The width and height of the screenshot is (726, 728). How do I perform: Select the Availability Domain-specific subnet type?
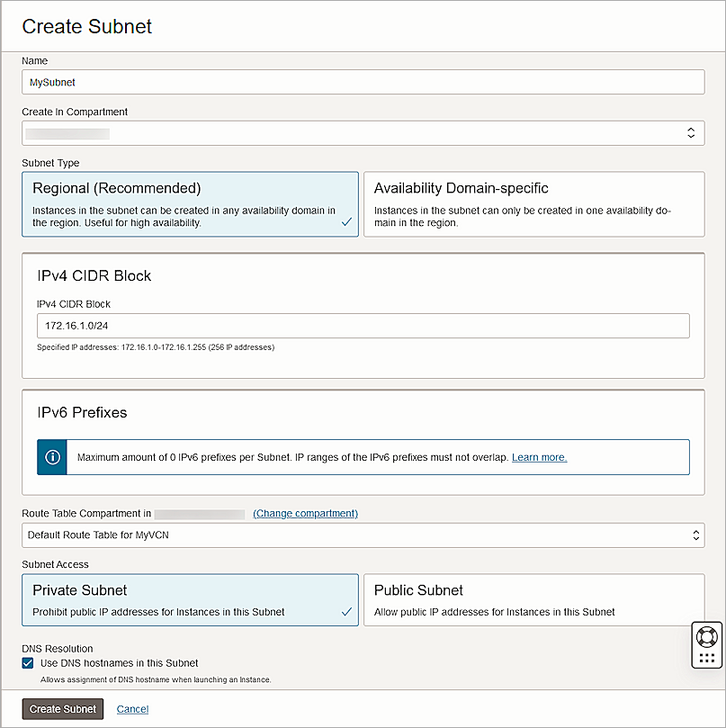pos(534,204)
